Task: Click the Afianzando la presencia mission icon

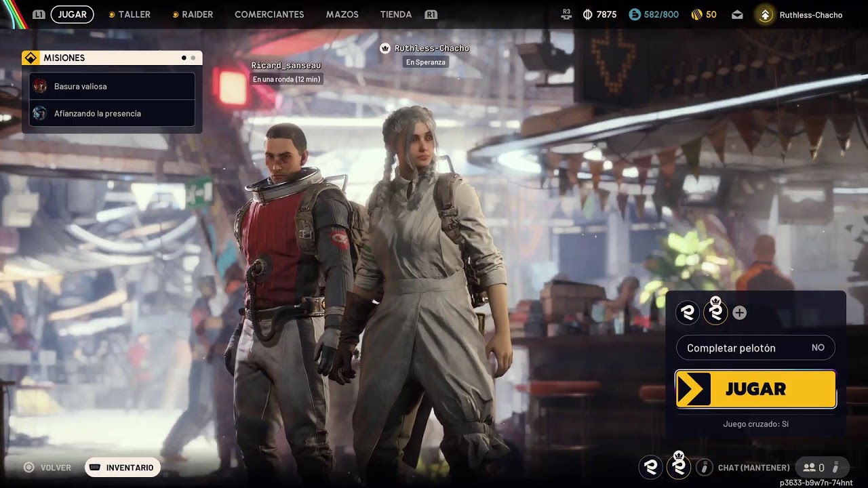Action: point(40,113)
